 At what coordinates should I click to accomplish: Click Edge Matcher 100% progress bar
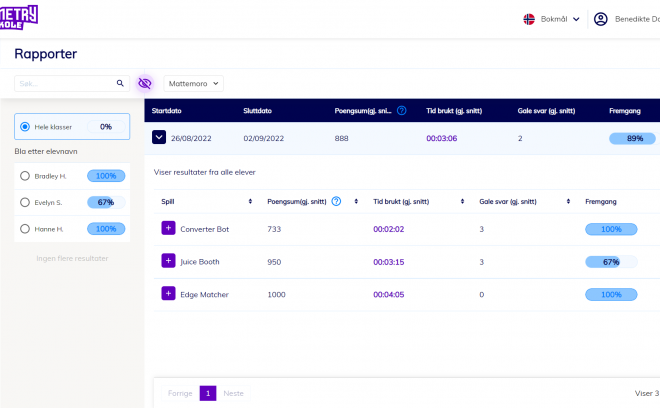[x=611, y=294]
